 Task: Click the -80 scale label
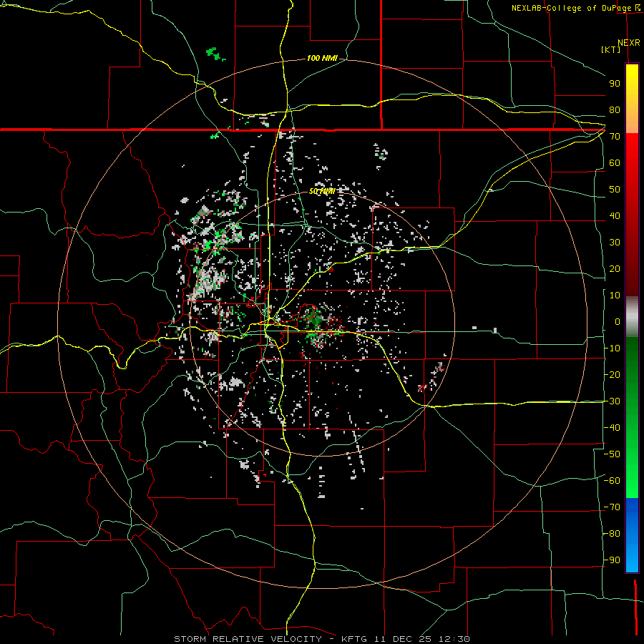pos(612,534)
